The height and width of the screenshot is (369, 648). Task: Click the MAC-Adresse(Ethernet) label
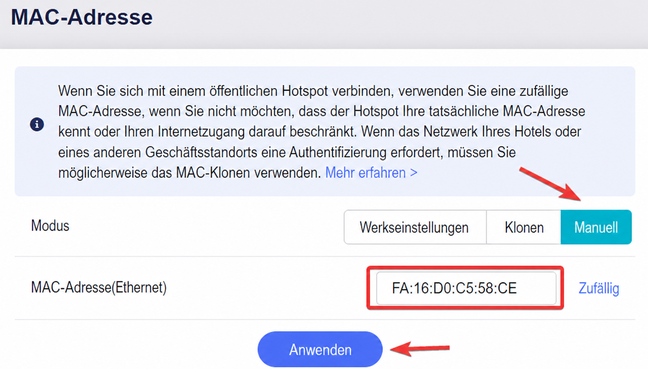[99, 287]
